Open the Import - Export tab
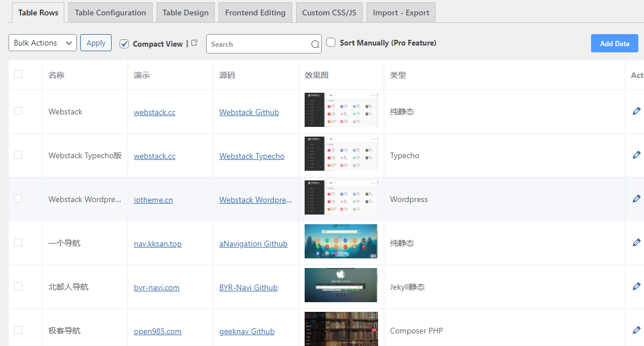The height and width of the screenshot is (346, 644). point(401,13)
